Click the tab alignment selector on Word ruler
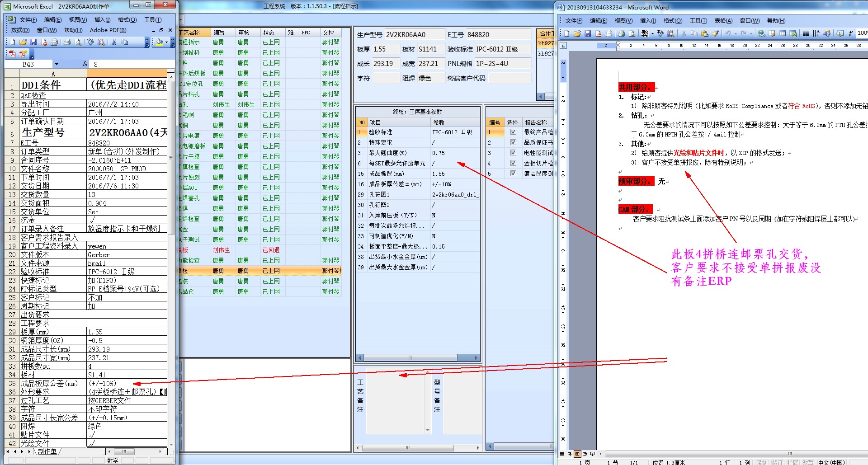Viewport: 868px width, 465px height. (563, 46)
